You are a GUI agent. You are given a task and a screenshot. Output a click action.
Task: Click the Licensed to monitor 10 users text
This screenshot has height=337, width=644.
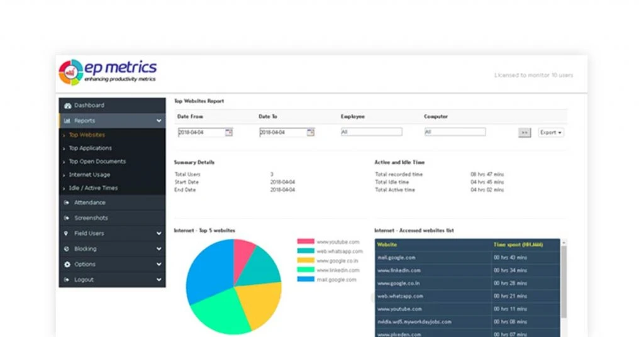click(533, 75)
